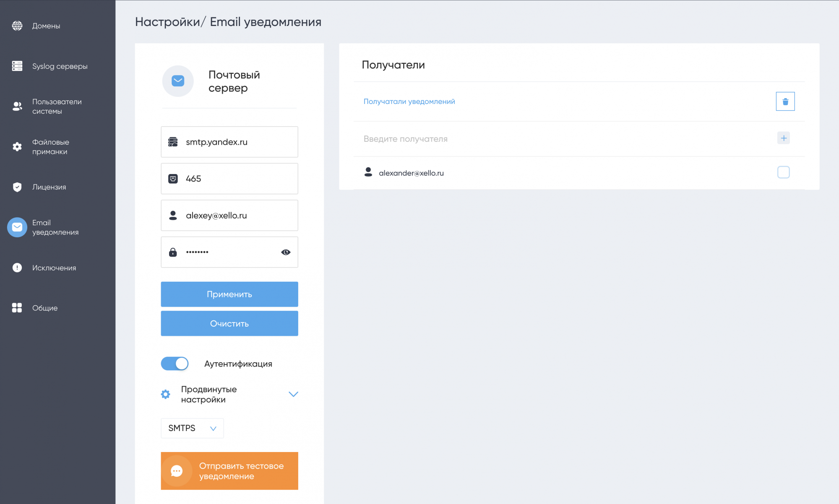Collapse the advanced settings chevron
The image size is (839, 504).
293,394
